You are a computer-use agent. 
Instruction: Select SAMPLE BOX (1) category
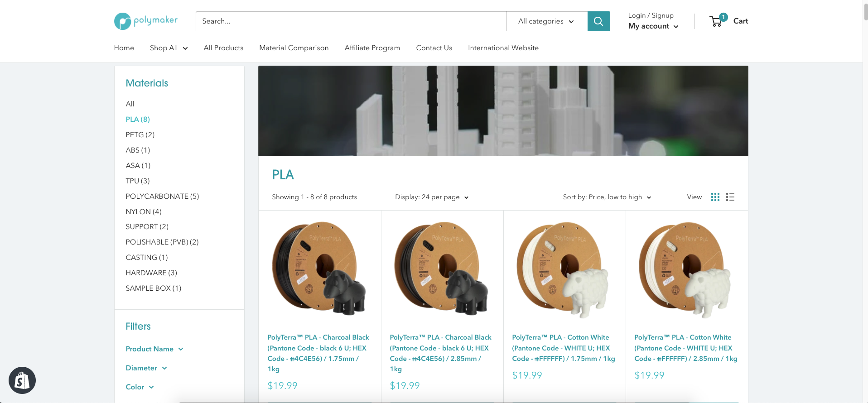click(154, 288)
